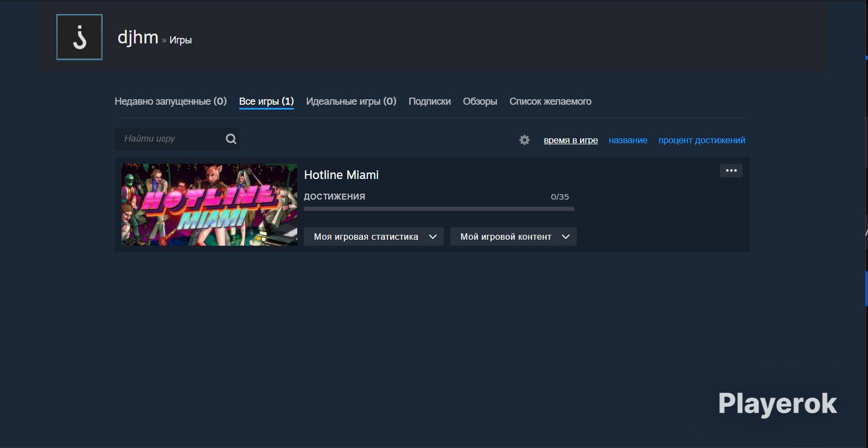
Task: Open the Hotline Miami title link
Action: [x=341, y=175]
